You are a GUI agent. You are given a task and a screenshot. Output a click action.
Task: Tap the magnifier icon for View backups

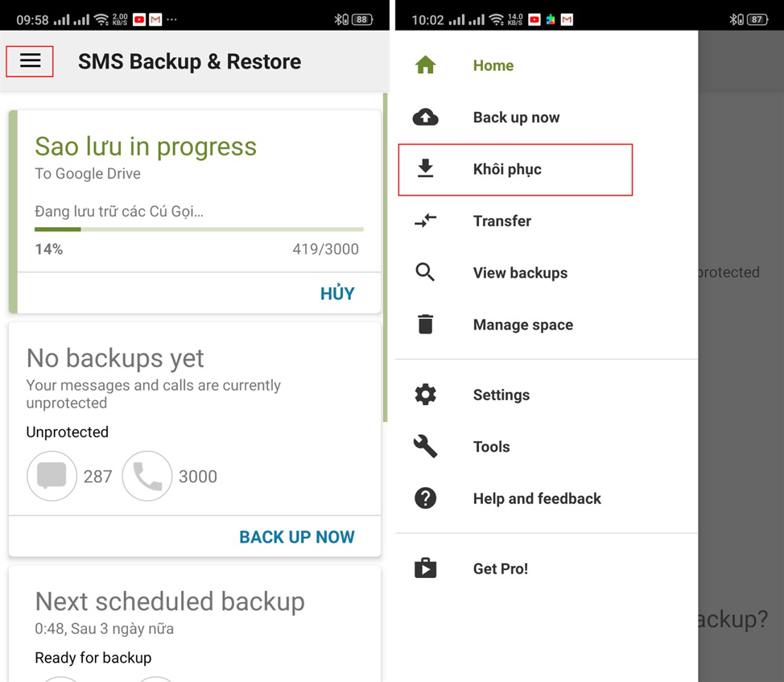425,272
